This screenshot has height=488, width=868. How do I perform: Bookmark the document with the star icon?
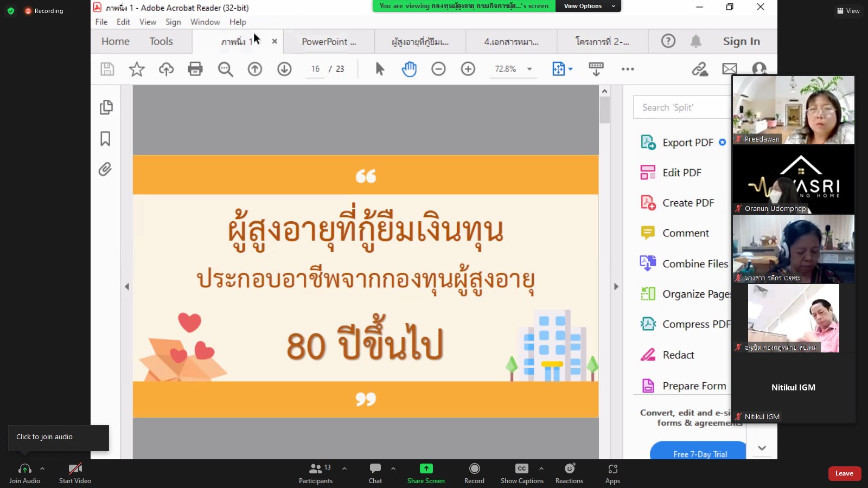click(x=137, y=69)
